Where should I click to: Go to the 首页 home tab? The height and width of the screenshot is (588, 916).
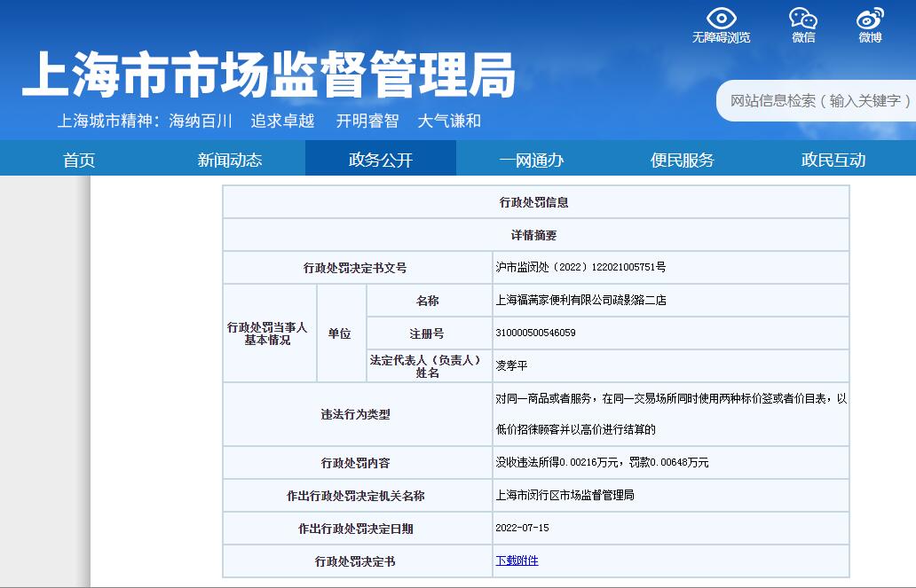pos(78,160)
